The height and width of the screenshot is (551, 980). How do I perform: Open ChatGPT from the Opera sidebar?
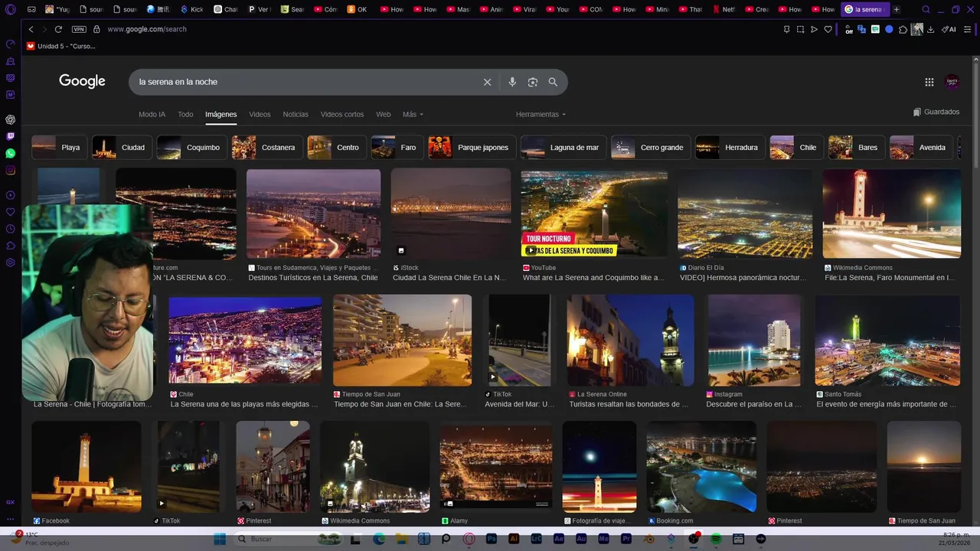pos(10,119)
